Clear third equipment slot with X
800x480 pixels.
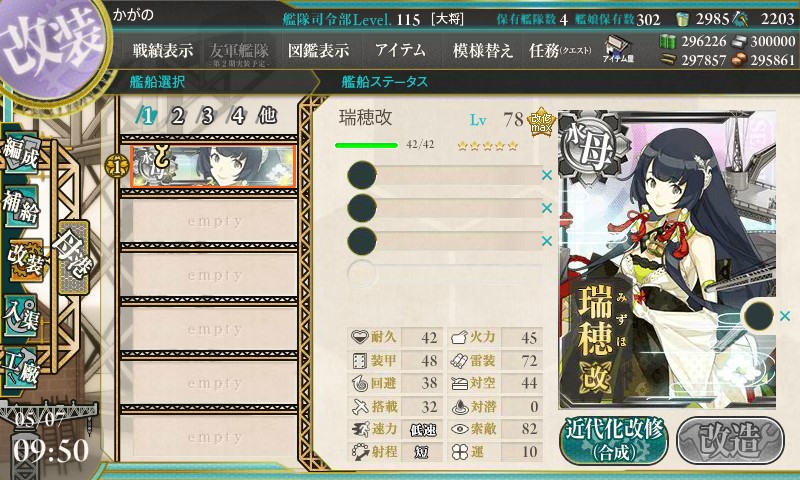547,241
